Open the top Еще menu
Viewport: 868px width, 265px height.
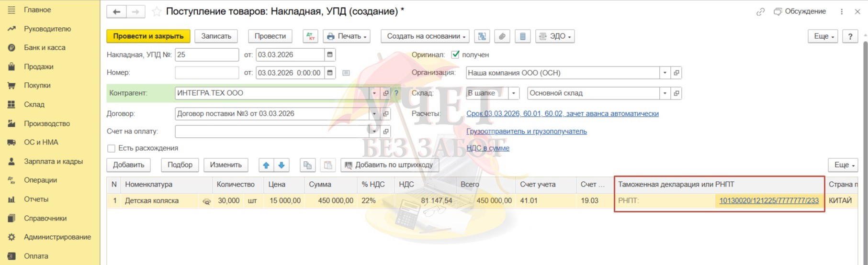pyautogui.click(x=823, y=36)
